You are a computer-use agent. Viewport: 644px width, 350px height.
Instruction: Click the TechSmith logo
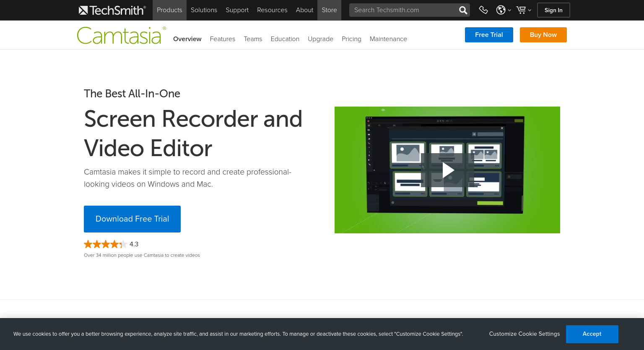tap(112, 10)
